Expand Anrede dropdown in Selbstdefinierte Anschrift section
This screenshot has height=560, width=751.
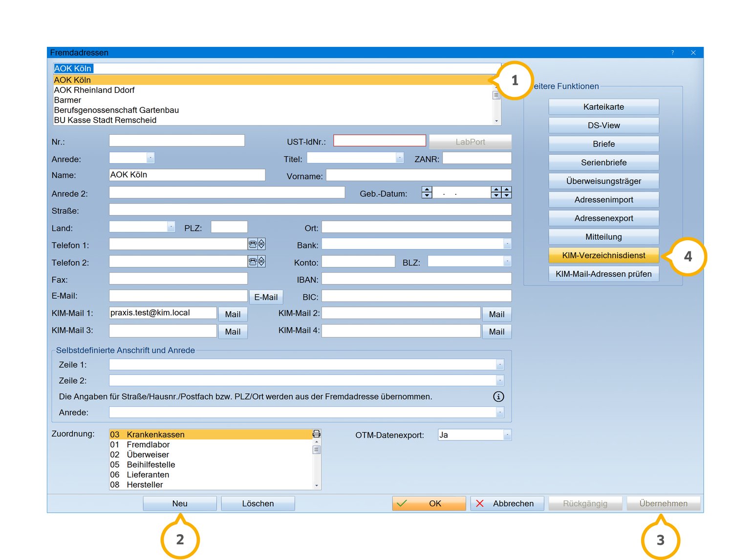tap(500, 412)
